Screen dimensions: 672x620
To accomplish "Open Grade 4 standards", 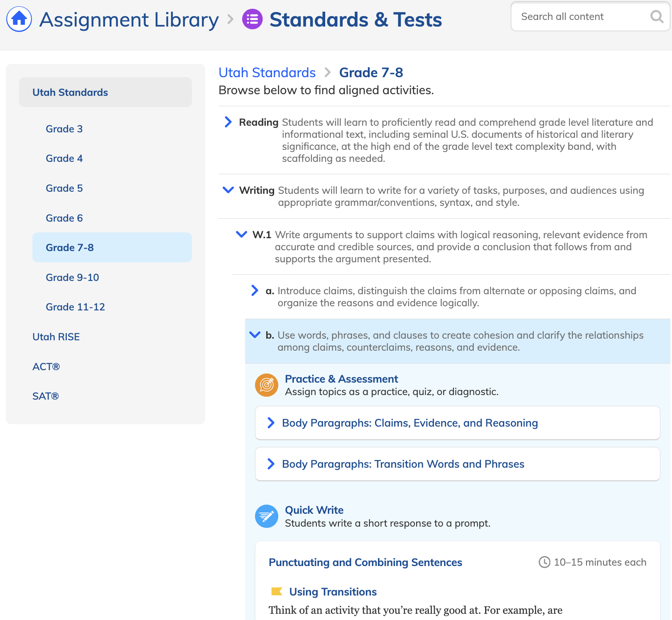I will tap(64, 159).
